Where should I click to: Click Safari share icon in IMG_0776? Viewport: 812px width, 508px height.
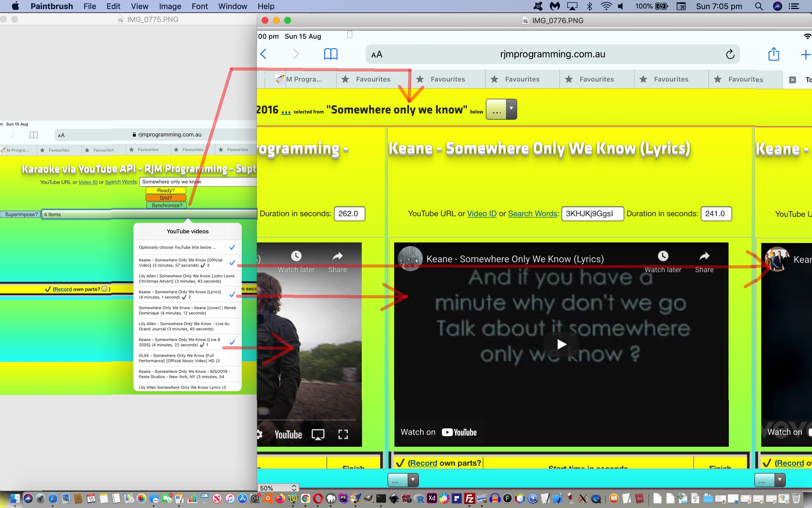774,54
